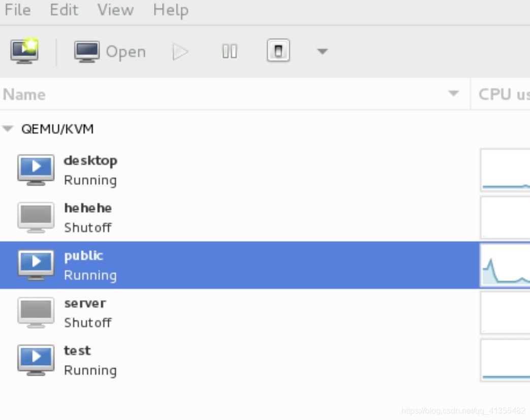Select the desktop VM monitor icon
Screen dimensions: 530x420
click(36, 170)
